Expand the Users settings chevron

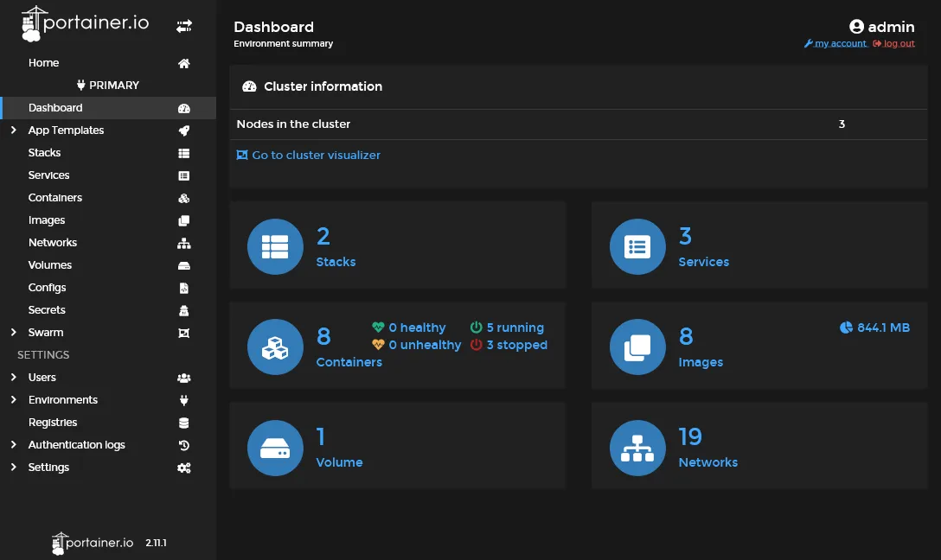click(x=13, y=378)
